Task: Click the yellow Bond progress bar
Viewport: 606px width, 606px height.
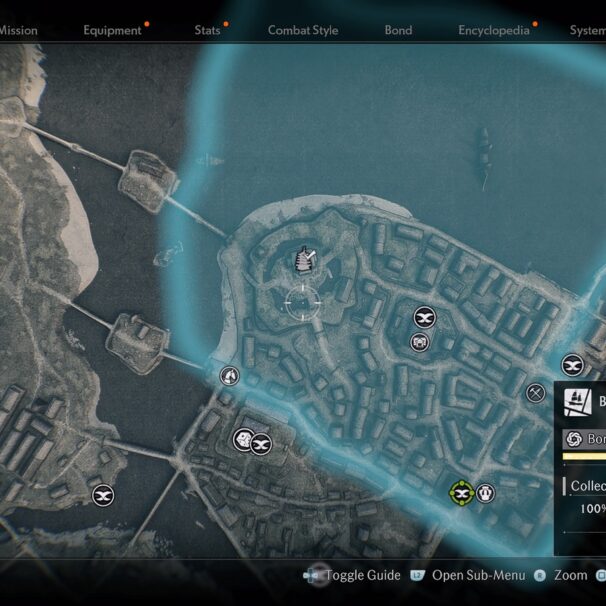Action: click(584, 456)
